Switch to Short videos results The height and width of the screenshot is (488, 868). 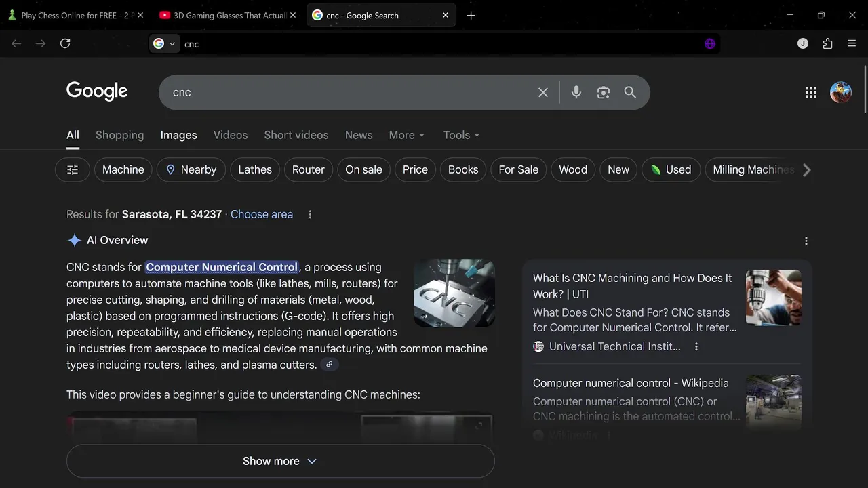point(296,135)
